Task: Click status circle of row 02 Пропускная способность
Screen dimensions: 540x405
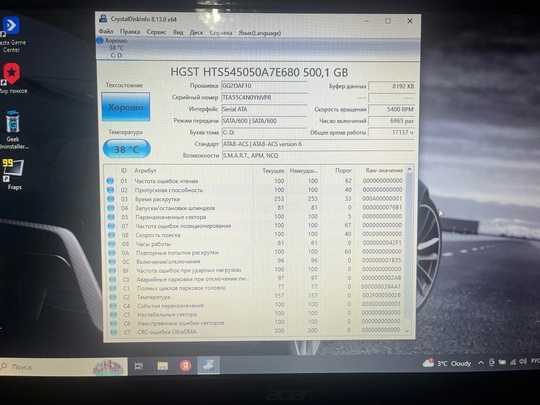Action: (x=110, y=189)
